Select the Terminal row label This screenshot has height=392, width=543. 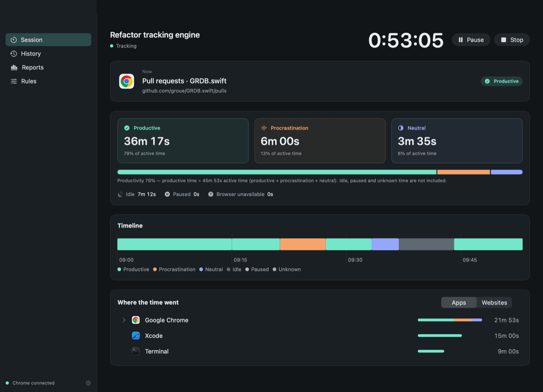[157, 351]
